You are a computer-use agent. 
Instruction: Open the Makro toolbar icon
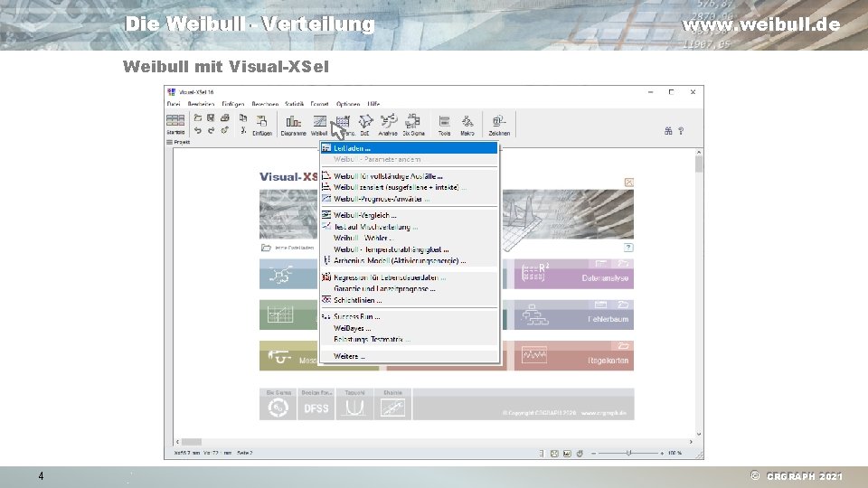coord(467,125)
